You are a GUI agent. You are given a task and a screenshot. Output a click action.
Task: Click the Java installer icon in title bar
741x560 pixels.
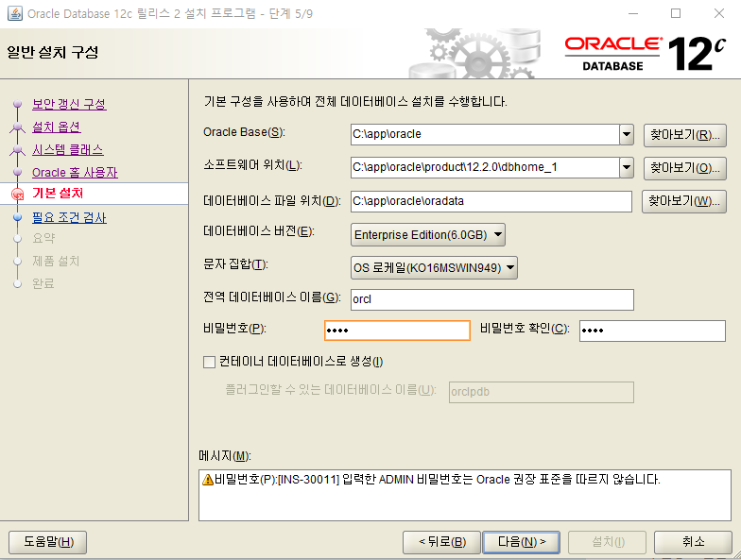(x=15, y=13)
